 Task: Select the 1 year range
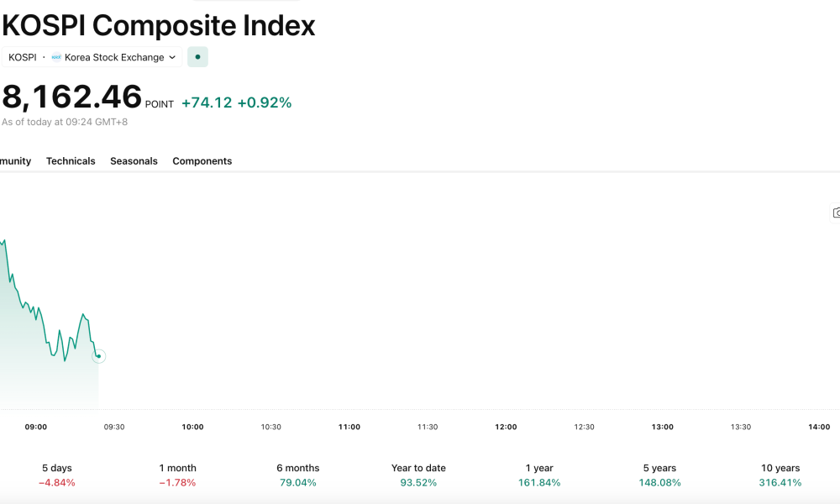[x=539, y=475]
